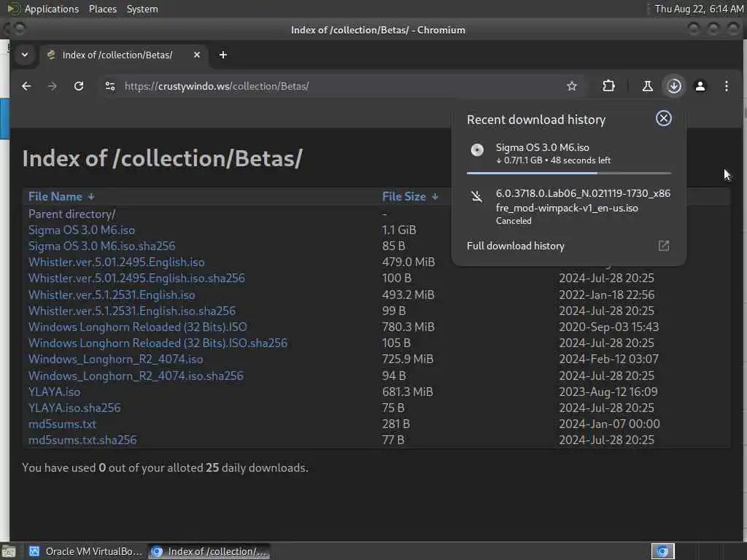Viewport: 747px width, 560px height.
Task: Click the disc icon of Sigma OS download
Action: (x=477, y=150)
